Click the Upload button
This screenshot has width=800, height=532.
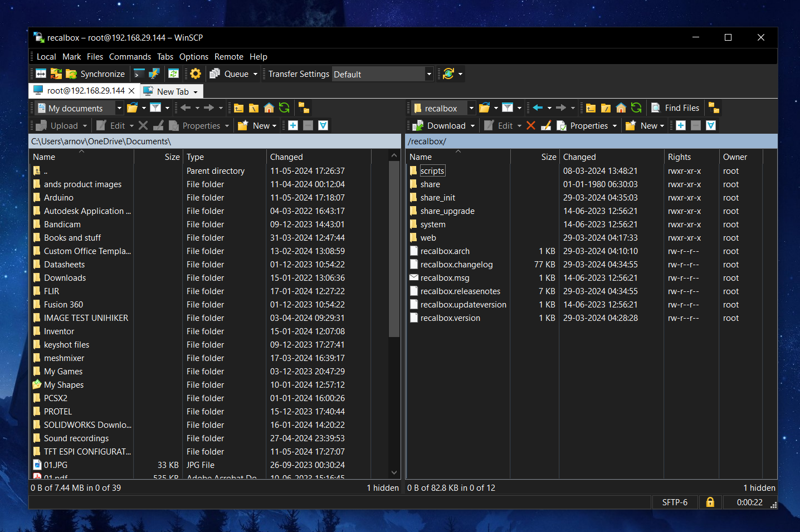(57, 125)
